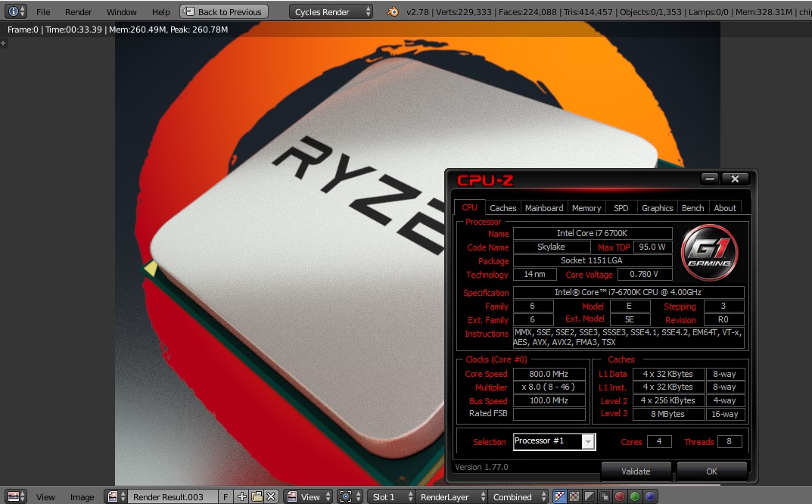Click the Cores count value 4
Viewport: 812px width, 504px height.
658,441
